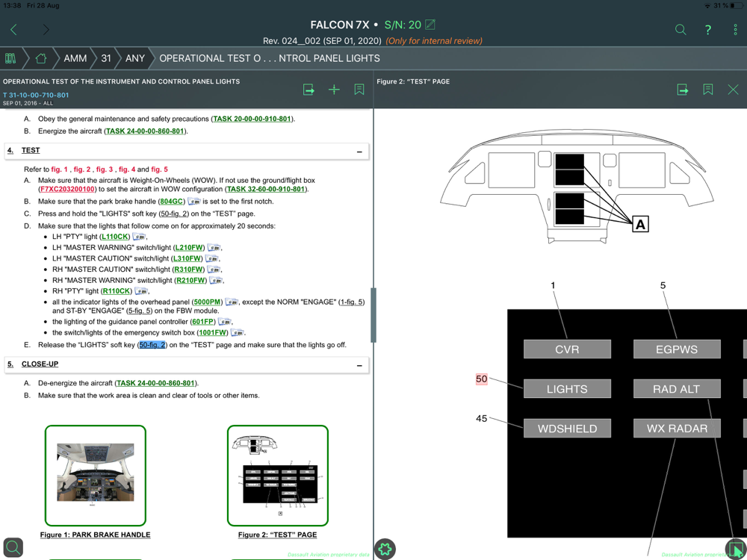
Task: Go back with the left arrow
Action: point(13,30)
